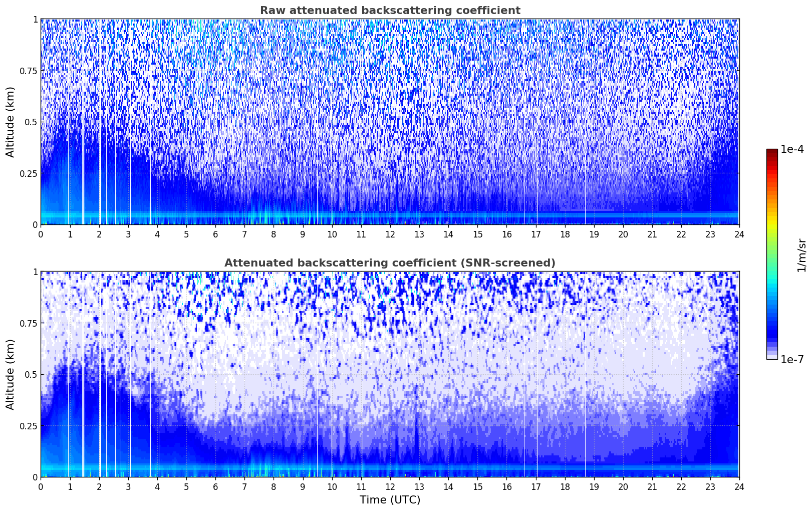Click the '23' hour tick label under the bottom plot
The width and height of the screenshot is (812, 511).
[x=710, y=487]
